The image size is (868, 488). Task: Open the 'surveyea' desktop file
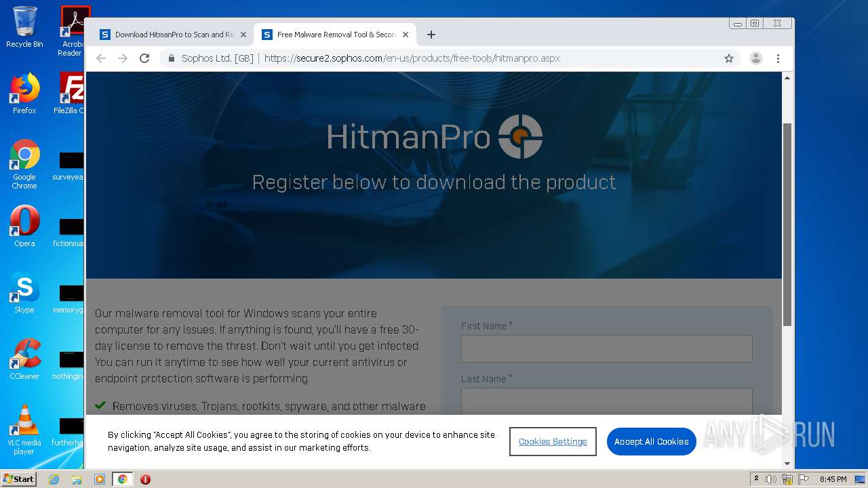(x=70, y=167)
